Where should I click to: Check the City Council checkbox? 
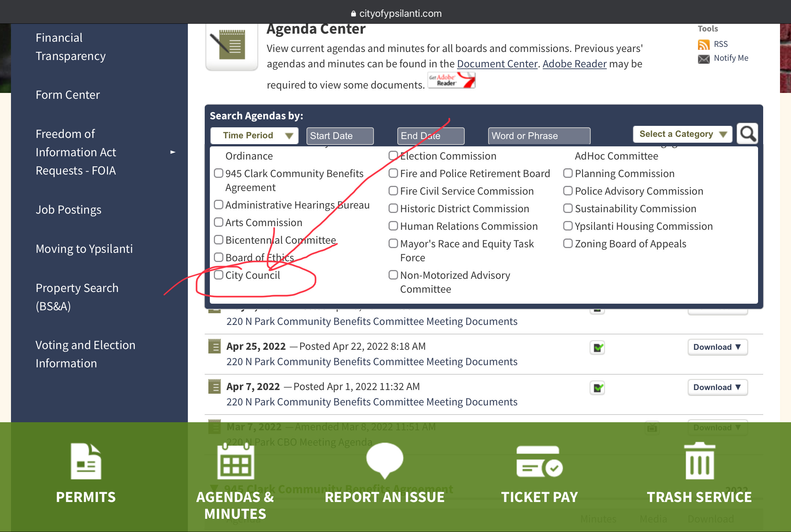[x=219, y=275]
